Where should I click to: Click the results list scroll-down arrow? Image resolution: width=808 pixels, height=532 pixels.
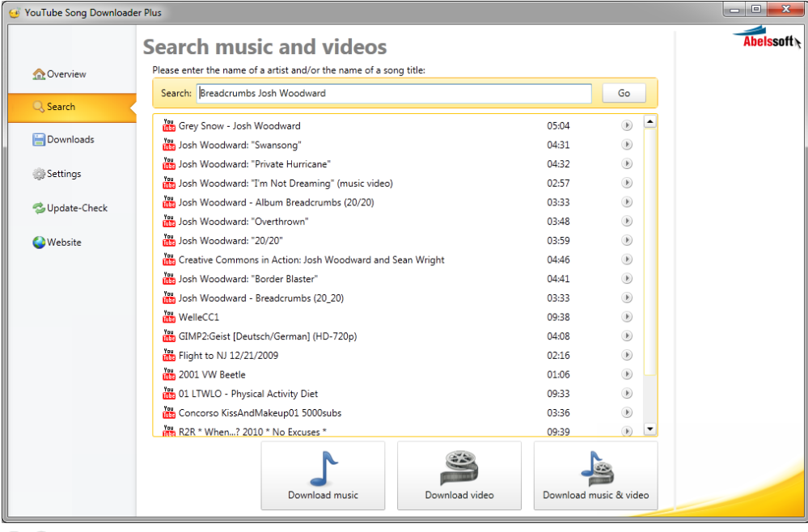pos(650,429)
